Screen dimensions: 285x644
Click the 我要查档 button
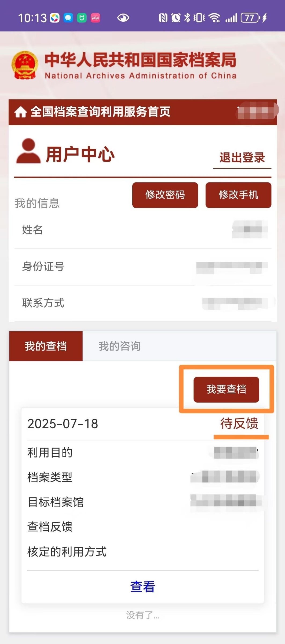coord(226,389)
